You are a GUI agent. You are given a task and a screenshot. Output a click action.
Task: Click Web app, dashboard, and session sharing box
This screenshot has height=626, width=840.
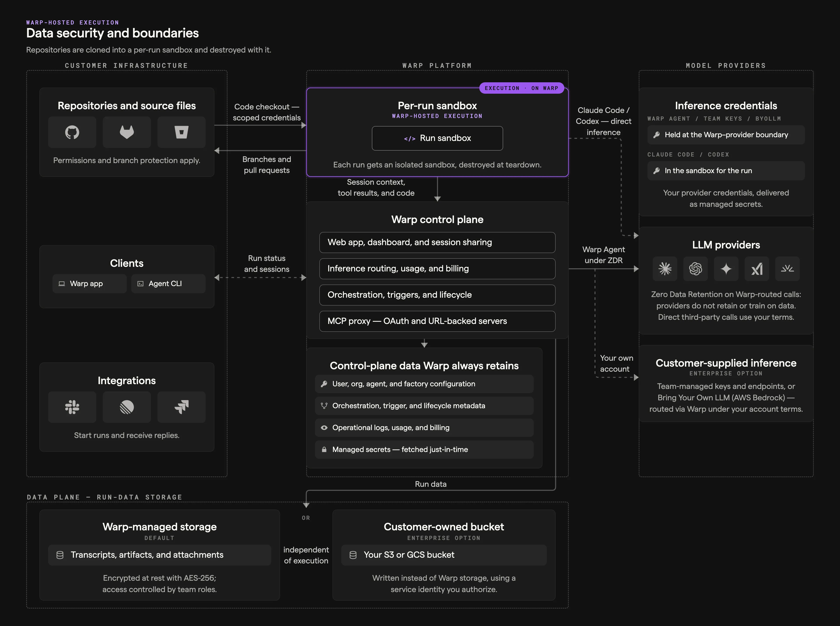(x=437, y=243)
